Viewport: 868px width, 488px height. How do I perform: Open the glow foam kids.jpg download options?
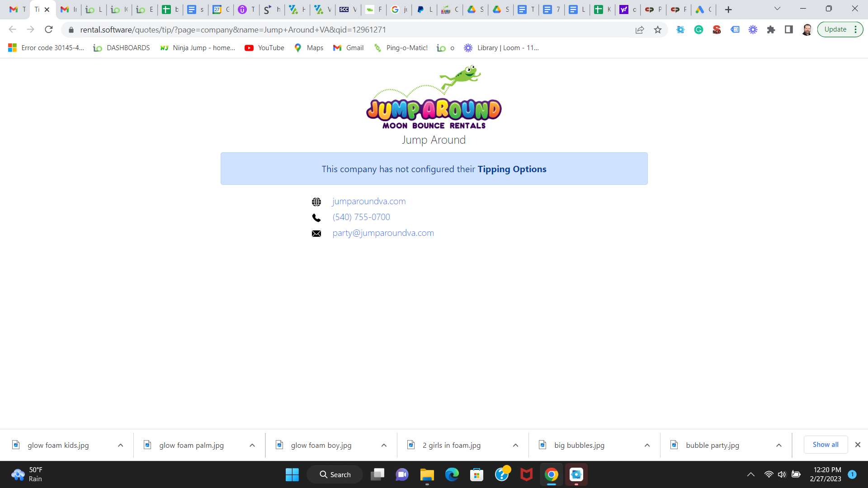(121, 445)
